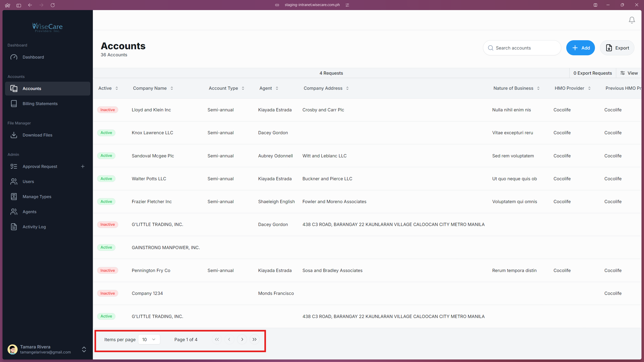
Task: Open the notifications bell
Action: click(x=632, y=20)
